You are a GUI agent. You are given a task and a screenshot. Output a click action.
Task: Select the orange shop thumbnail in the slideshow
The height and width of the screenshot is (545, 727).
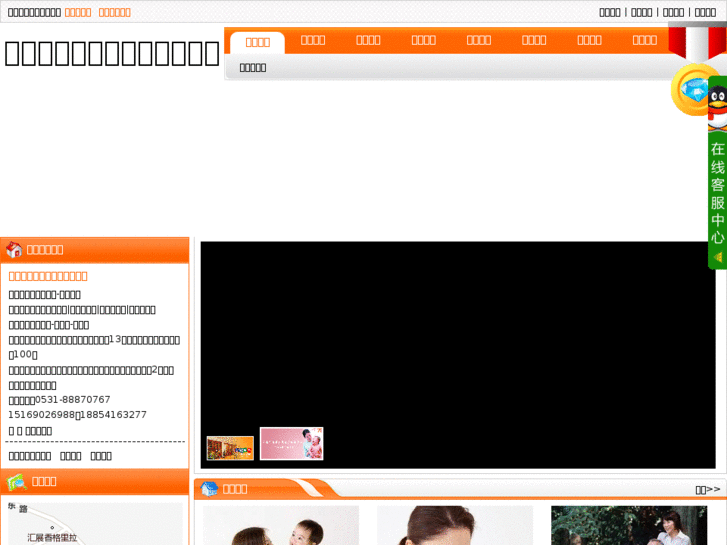(230, 448)
